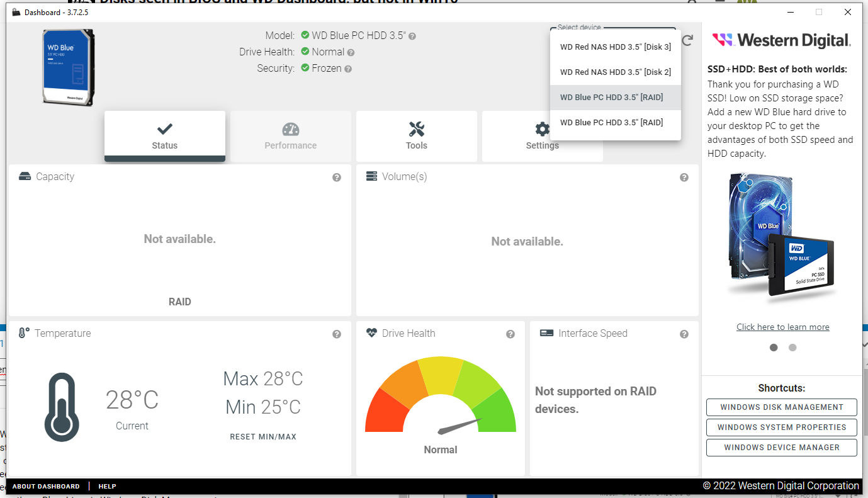Click the help icon beside Security Frozen

coord(348,69)
